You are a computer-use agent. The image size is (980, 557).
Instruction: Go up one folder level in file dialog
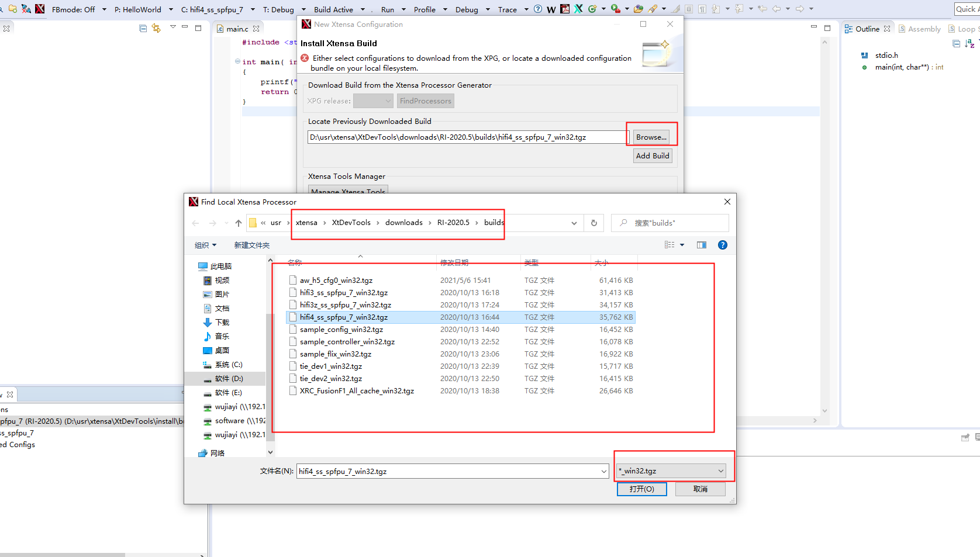[x=239, y=223]
